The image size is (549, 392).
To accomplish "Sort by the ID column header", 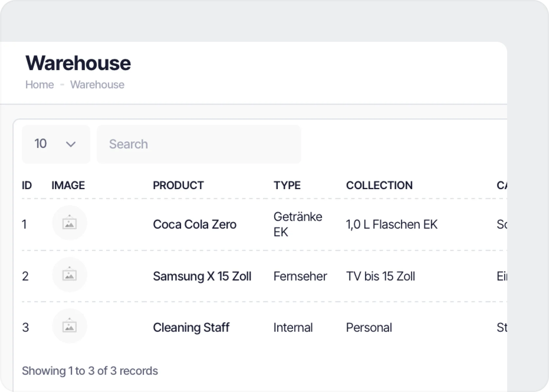I will [27, 185].
